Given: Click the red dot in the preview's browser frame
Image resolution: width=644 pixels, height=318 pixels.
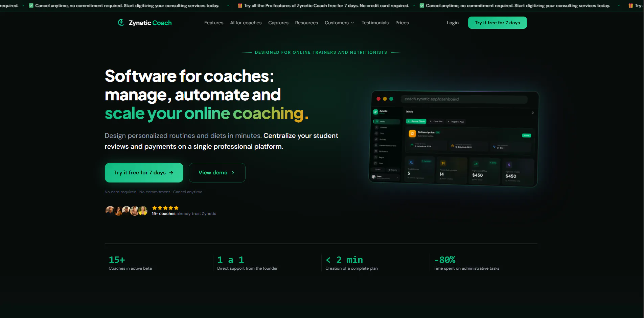Looking at the screenshot, I should (378, 99).
